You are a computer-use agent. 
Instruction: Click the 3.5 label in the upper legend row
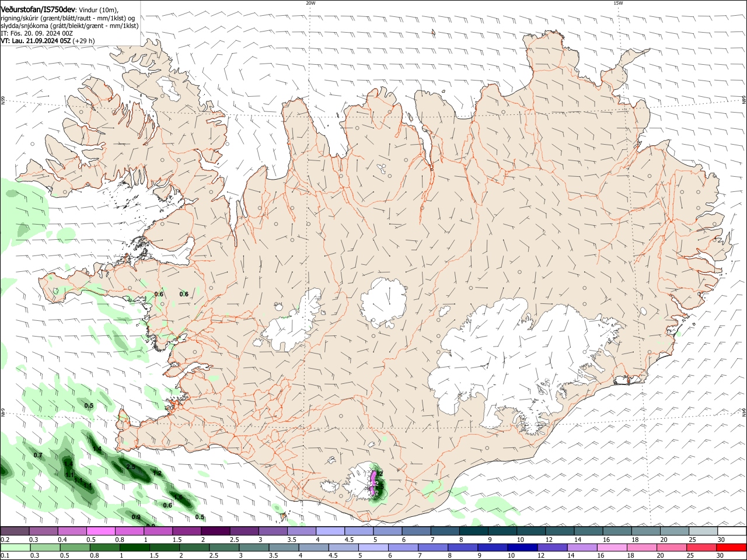pos(292,540)
